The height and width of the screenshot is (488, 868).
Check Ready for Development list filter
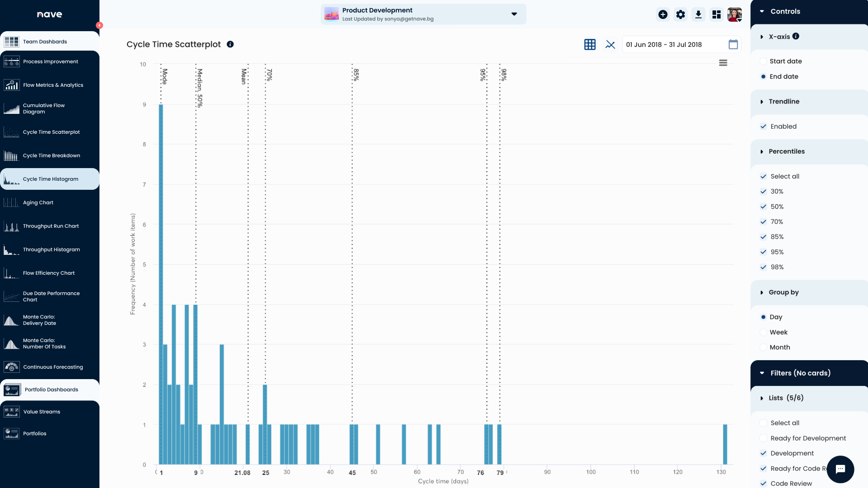763,438
